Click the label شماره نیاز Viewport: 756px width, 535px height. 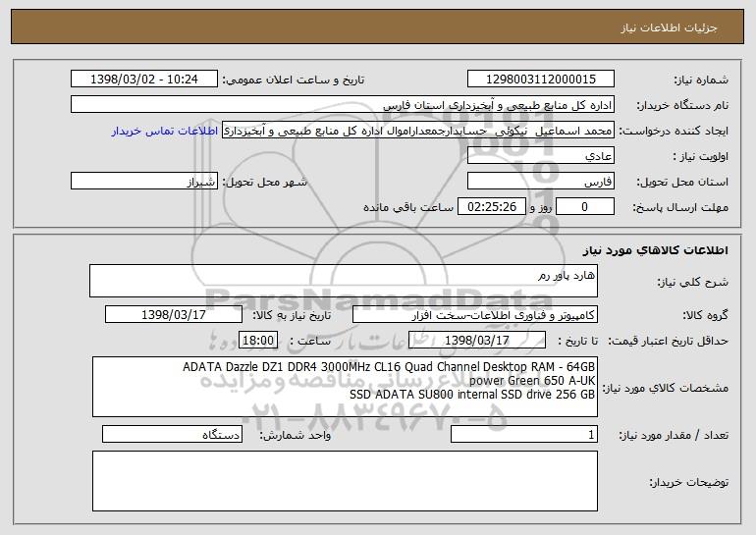click(x=703, y=80)
